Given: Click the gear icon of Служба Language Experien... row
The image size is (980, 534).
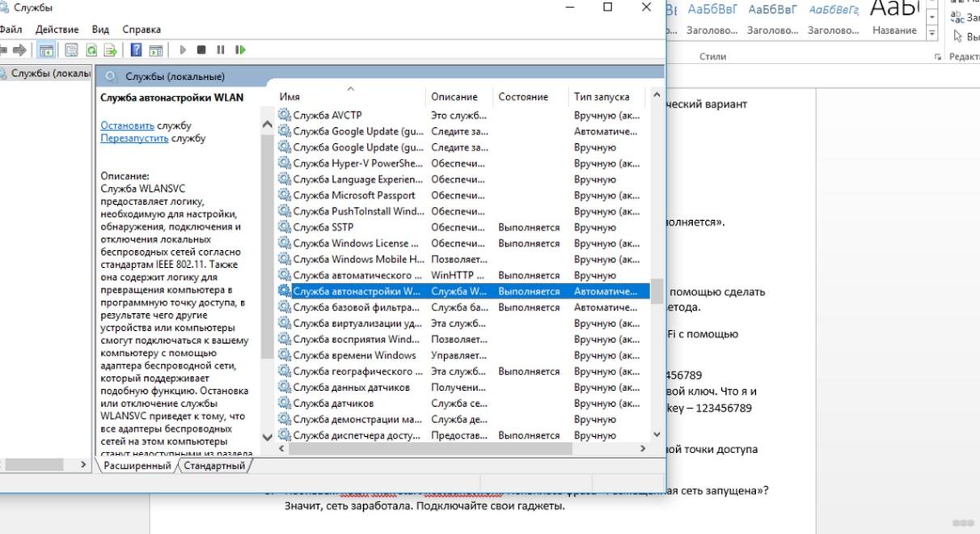Looking at the screenshot, I should [284, 179].
